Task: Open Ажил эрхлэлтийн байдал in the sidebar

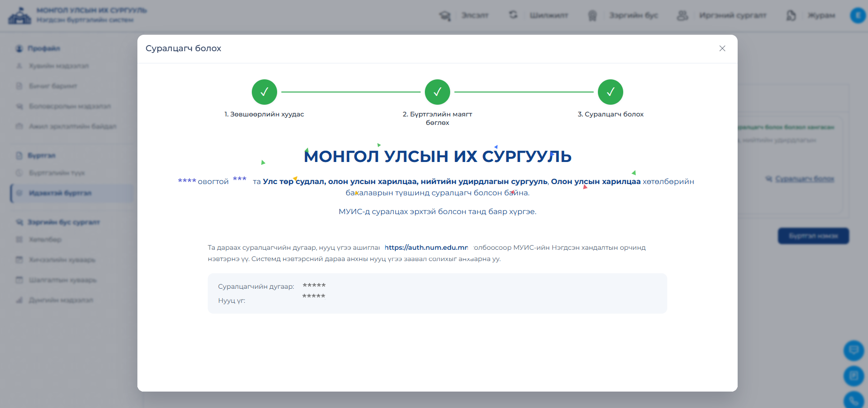Action: pos(73,127)
